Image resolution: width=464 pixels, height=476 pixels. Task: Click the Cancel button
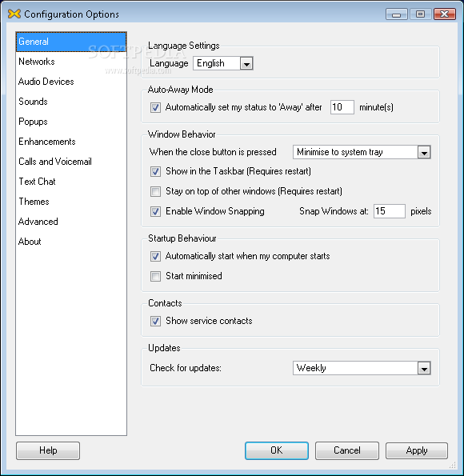click(346, 450)
